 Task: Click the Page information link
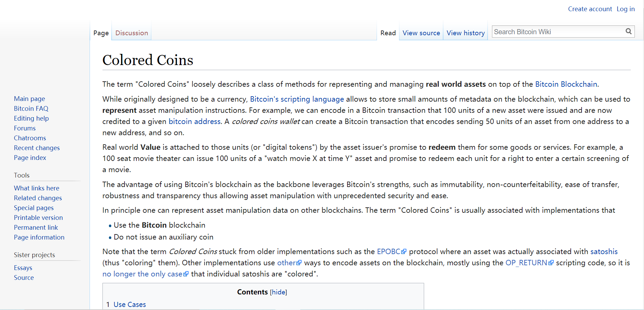39,237
